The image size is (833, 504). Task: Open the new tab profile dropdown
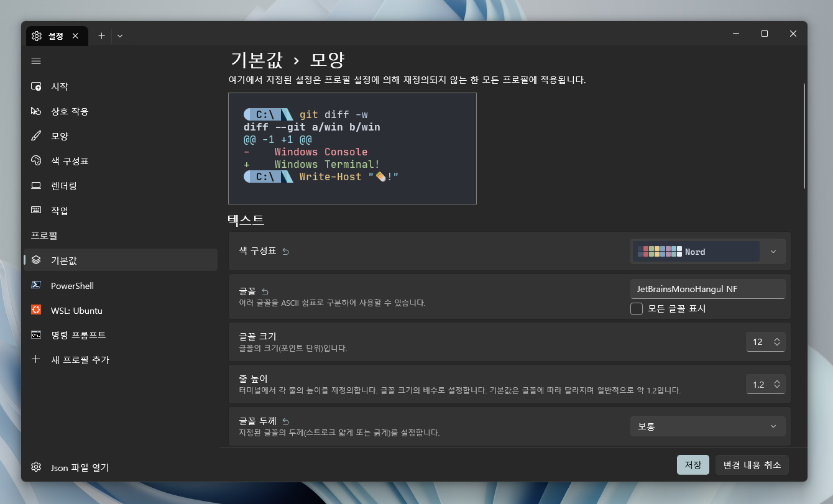120,35
